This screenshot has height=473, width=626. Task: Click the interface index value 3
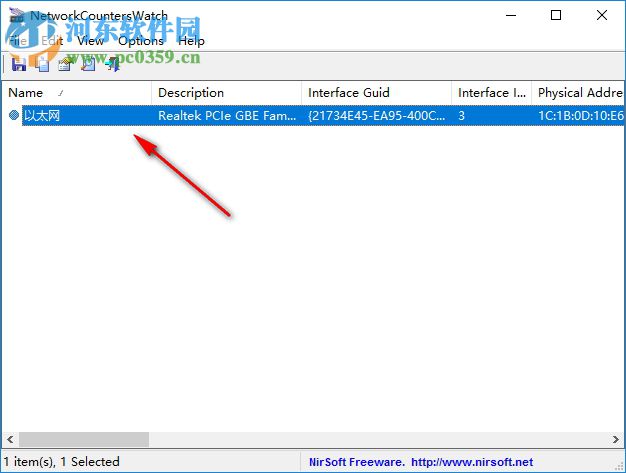(462, 116)
